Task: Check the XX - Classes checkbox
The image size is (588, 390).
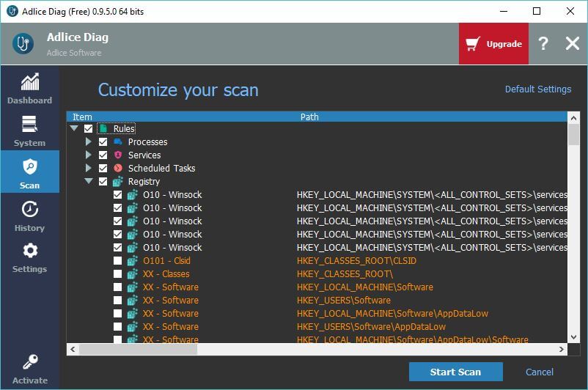Action: [x=118, y=274]
